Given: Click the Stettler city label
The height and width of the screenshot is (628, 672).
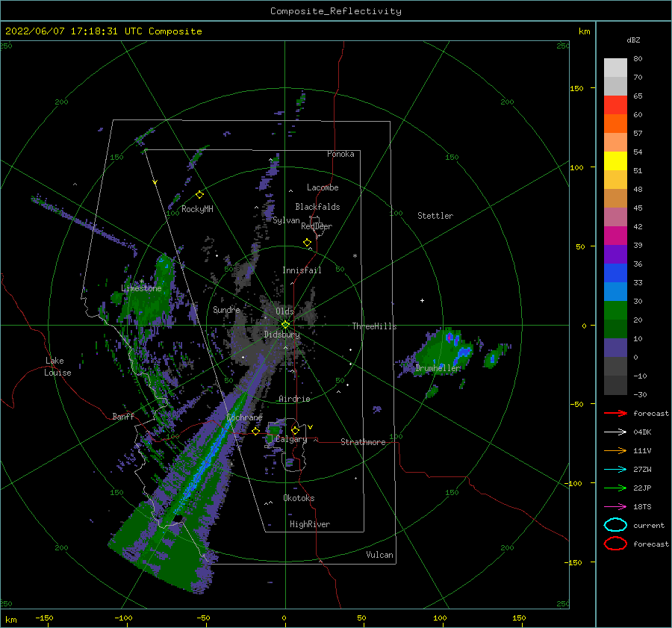Looking at the screenshot, I should (x=435, y=216).
